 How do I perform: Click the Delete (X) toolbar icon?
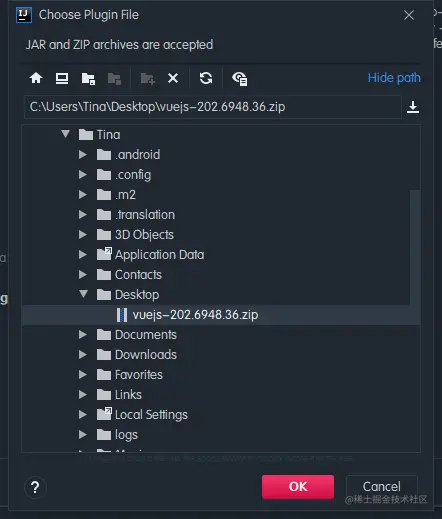click(x=173, y=78)
